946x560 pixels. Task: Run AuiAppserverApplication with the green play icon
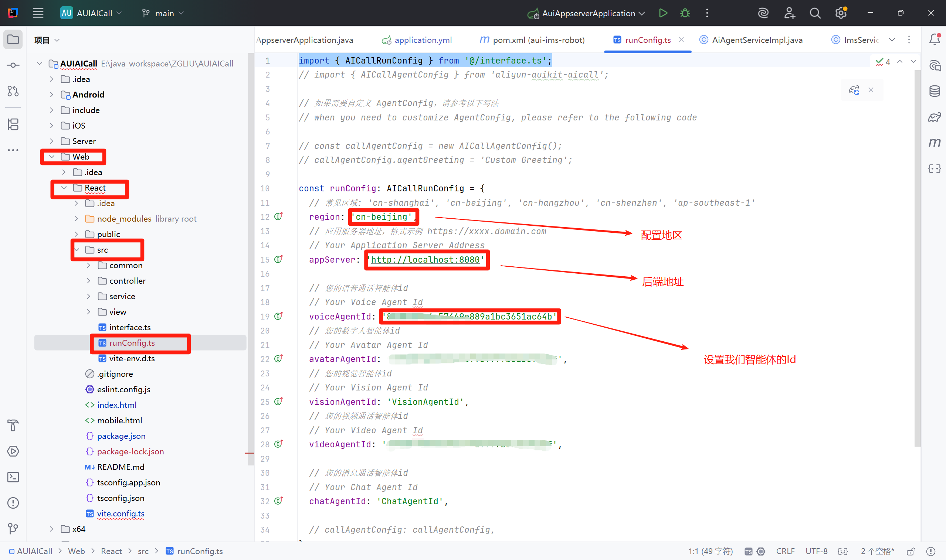coord(663,13)
